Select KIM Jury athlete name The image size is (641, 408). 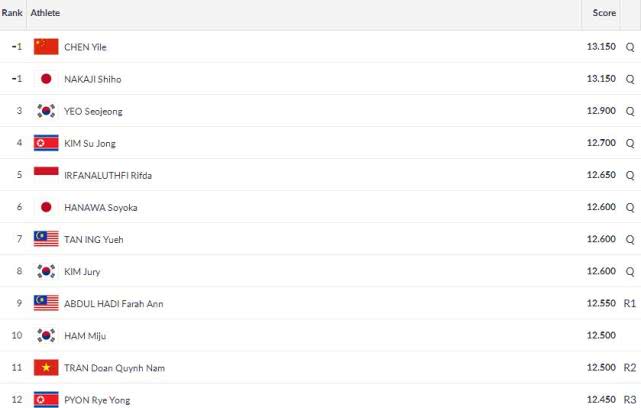(82, 272)
